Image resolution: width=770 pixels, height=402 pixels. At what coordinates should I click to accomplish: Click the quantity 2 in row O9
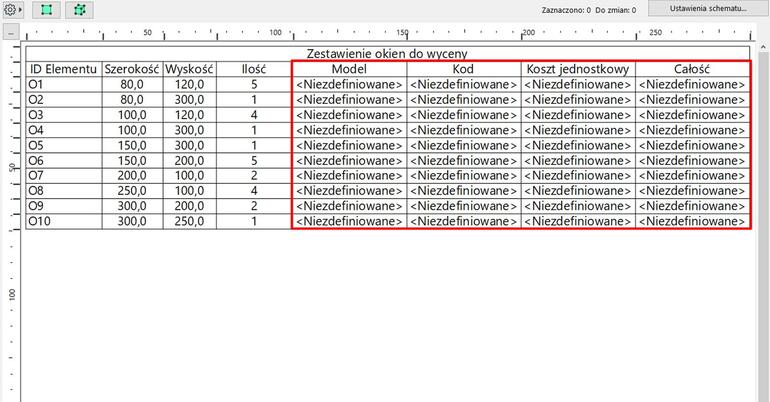point(254,206)
